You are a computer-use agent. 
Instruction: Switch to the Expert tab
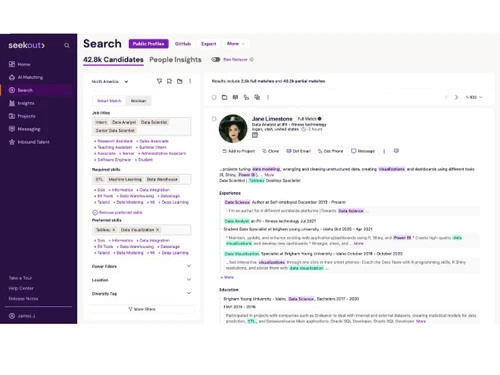(x=209, y=44)
